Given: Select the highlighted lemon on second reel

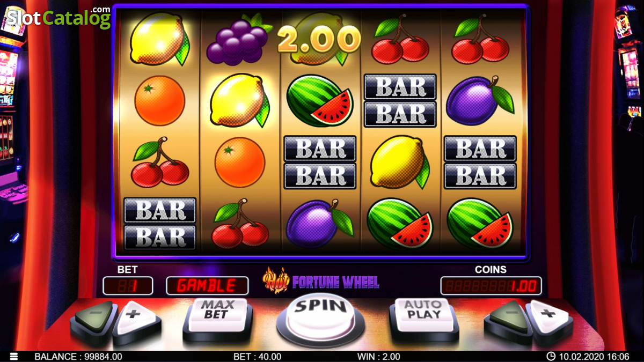Looking at the screenshot, I should tap(239, 101).
